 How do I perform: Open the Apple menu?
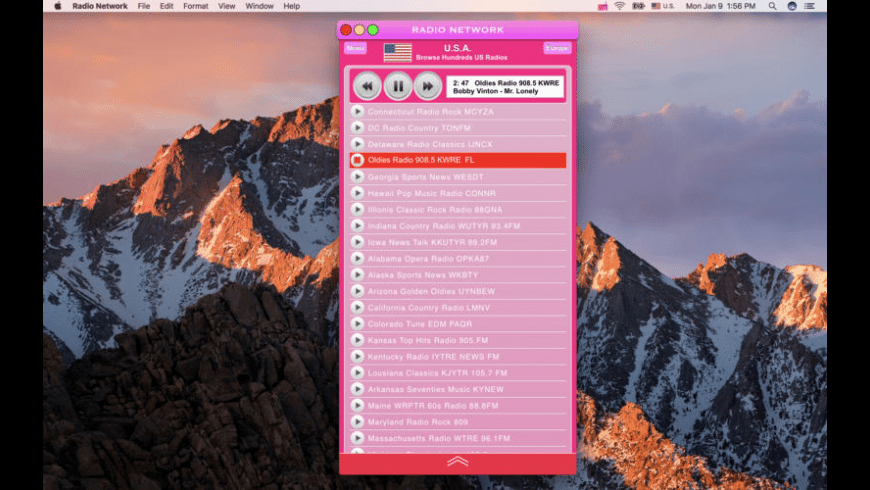point(58,6)
